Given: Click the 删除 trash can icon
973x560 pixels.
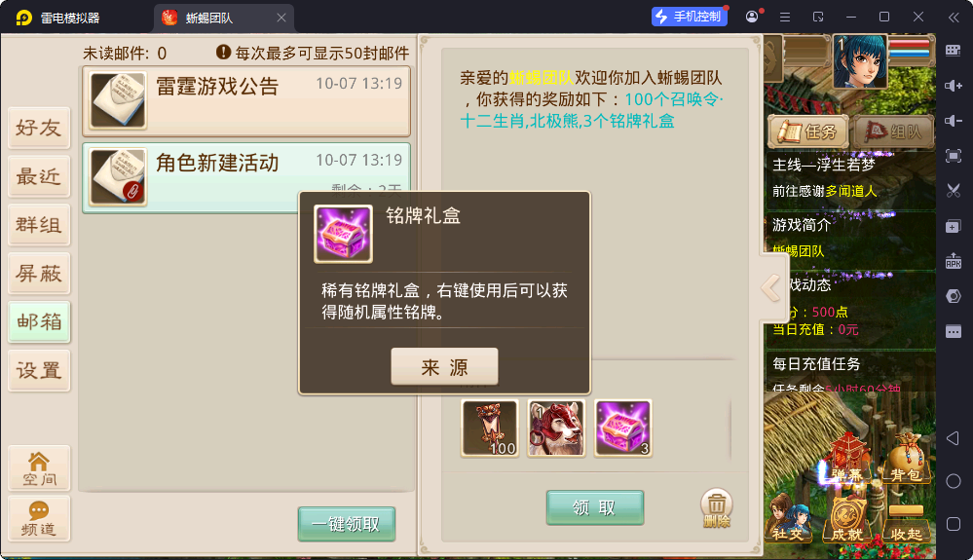Looking at the screenshot, I should (x=716, y=508).
